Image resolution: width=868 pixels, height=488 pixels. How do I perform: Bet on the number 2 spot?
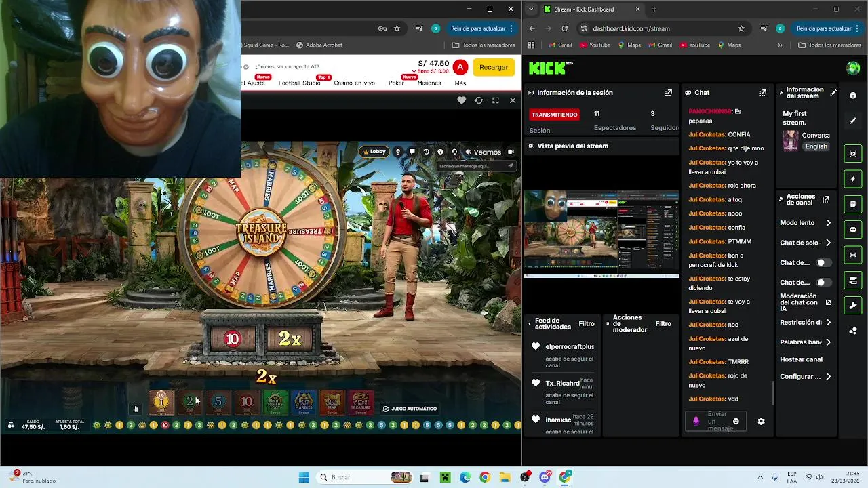tap(189, 402)
